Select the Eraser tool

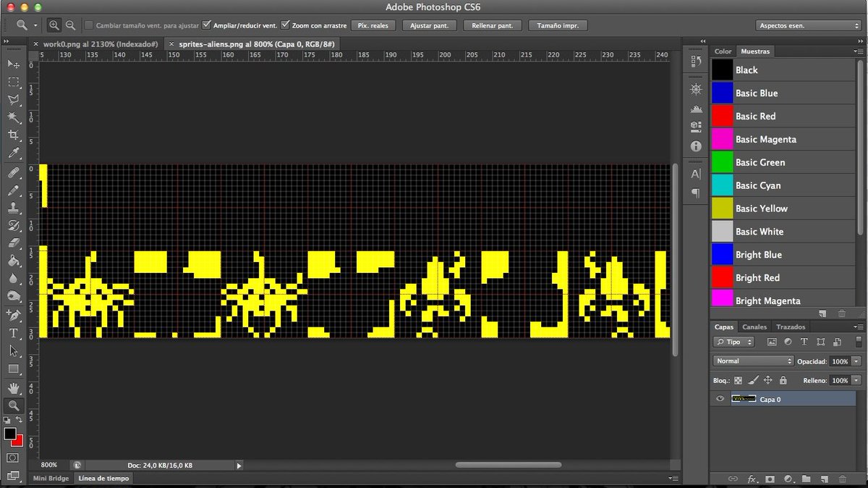click(13, 244)
